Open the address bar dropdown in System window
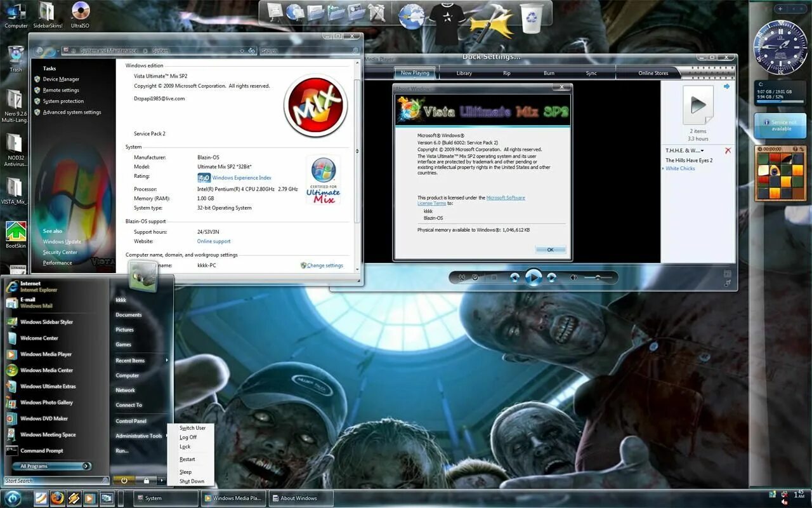812x508 pixels. [242, 51]
